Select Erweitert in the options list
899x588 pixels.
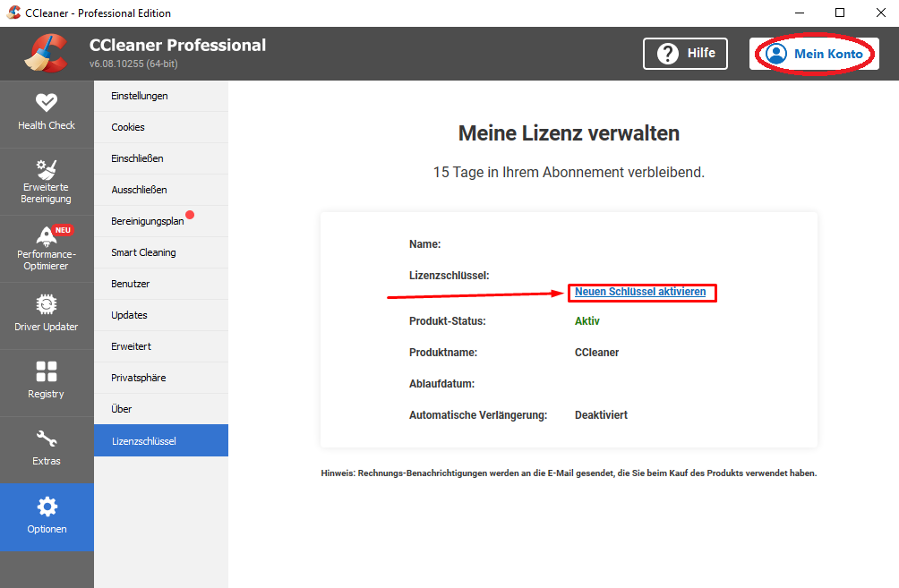(x=161, y=346)
